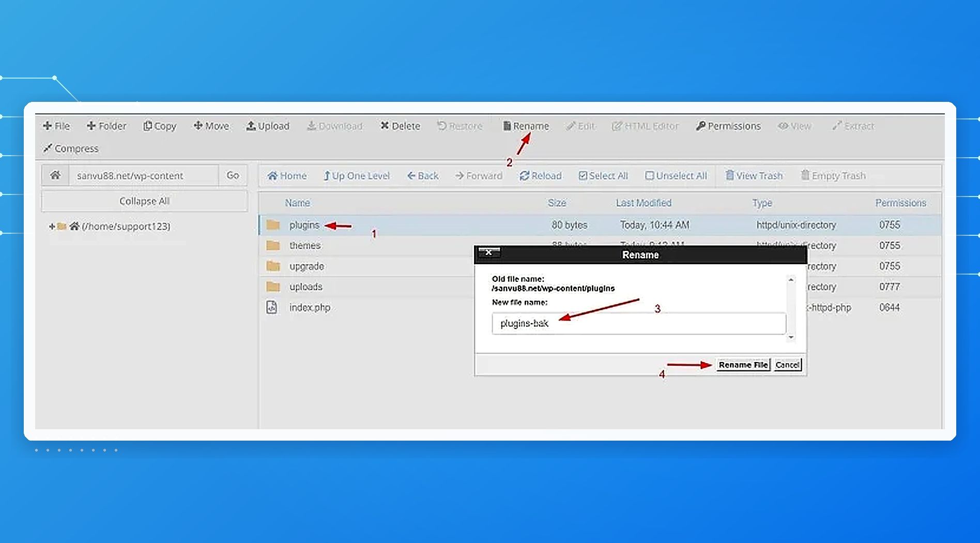Click Unselect All
Image resolution: width=980 pixels, height=543 pixels.
[x=676, y=176]
